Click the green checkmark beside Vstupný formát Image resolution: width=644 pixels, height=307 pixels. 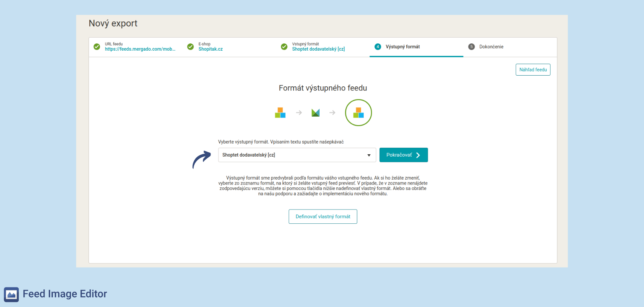[284, 47]
